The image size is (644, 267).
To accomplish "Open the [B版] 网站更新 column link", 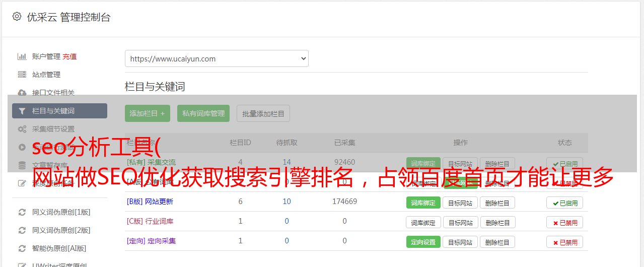I will (x=150, y=202).
